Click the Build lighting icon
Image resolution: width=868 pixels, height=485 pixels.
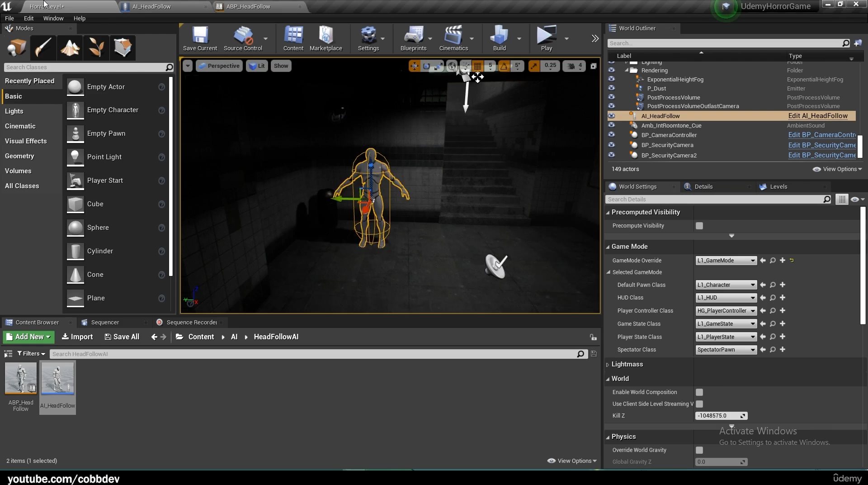(x=499, y=38)
